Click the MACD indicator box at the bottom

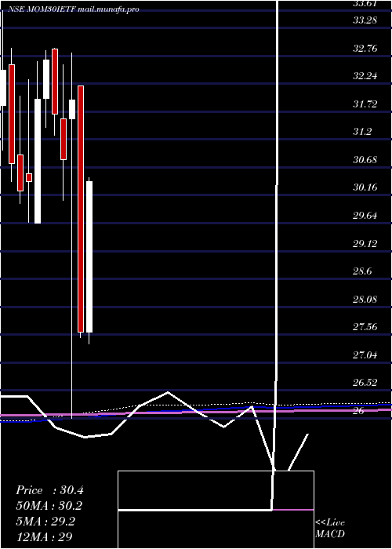pyautogui.click(x=216, y=510)
